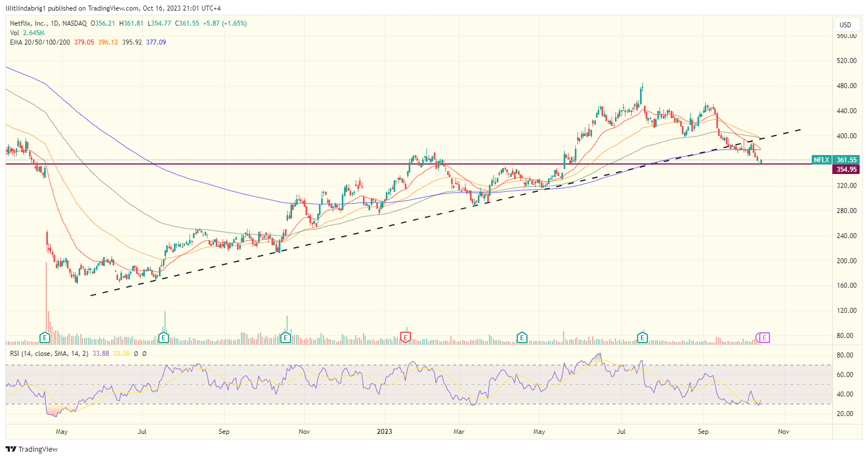Click the E earnings badge below May 2022
The width and height of the screenshot is (868, 459).
44,337
